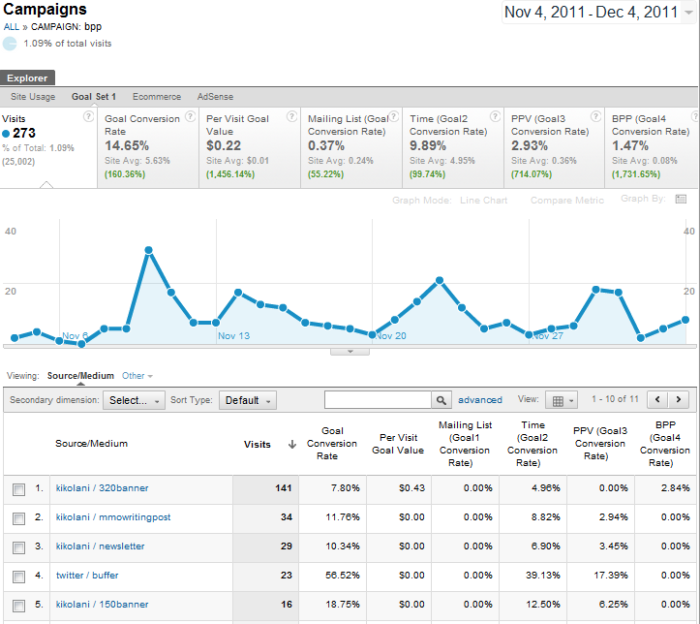Expand the table View type dropdown
The image size is (700, 624).
pos(563,400)
